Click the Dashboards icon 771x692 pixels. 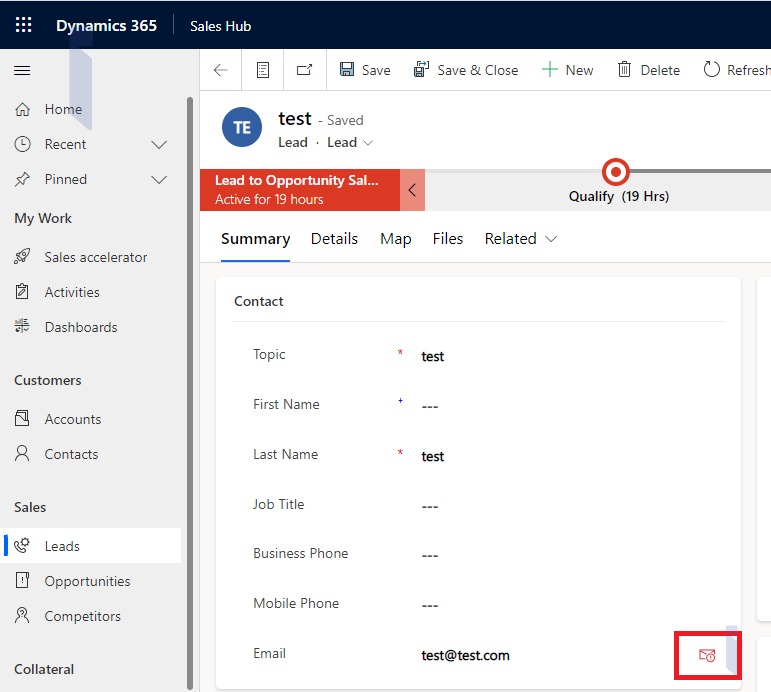tap(22, 326)
